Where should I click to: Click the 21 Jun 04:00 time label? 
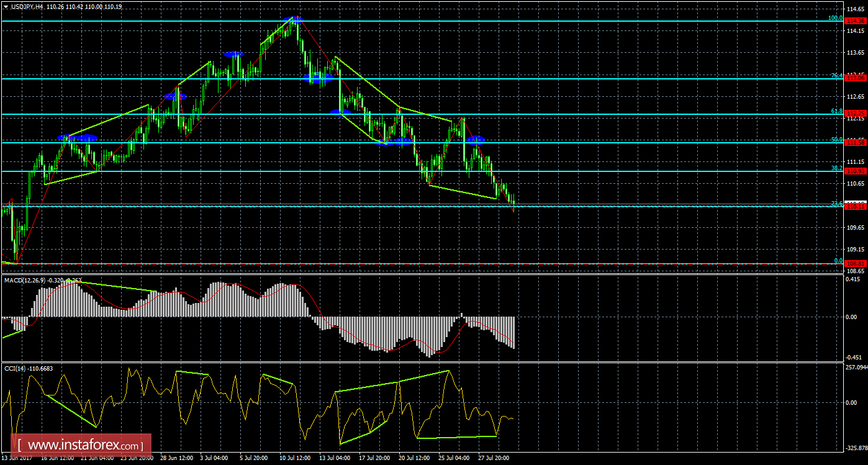point(96,458)
